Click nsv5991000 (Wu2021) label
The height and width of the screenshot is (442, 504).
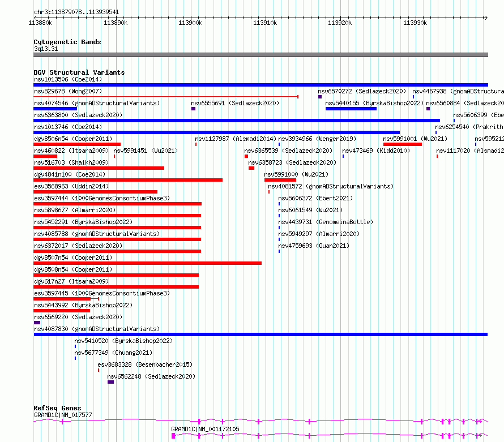(296, 174)
